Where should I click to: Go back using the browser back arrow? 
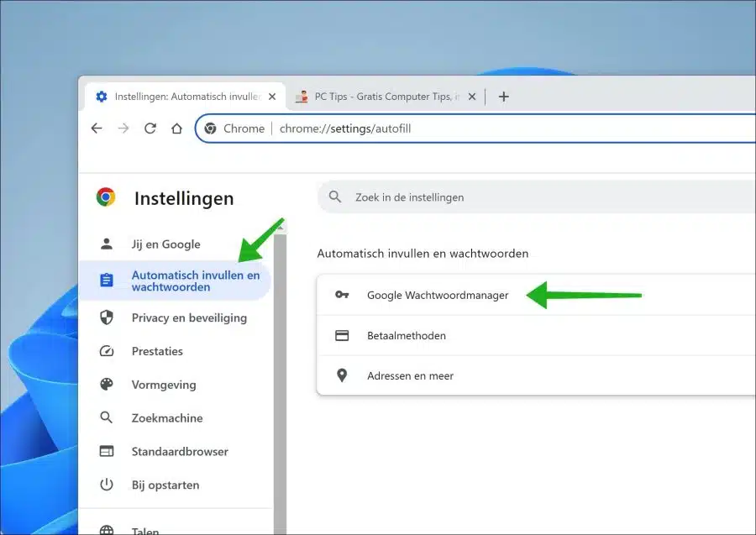pos(97,129)
